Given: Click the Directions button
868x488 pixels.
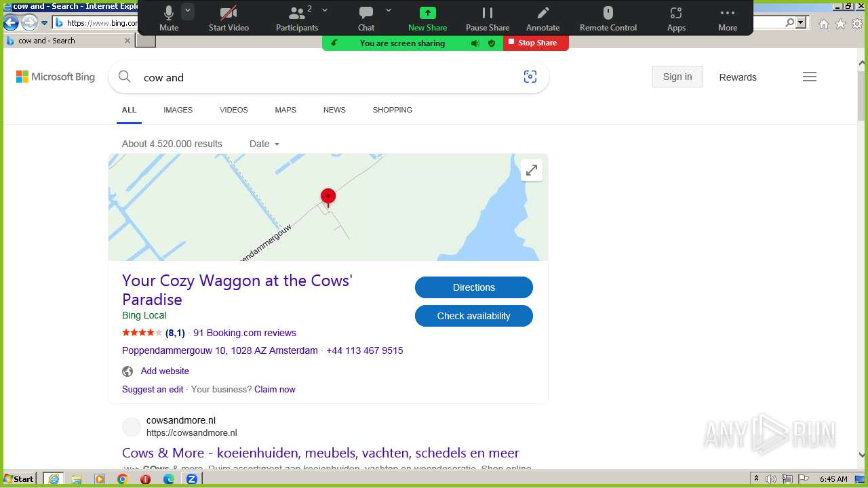Looking at the screenshot, I should pyautogui.click(x=474, y=287).
